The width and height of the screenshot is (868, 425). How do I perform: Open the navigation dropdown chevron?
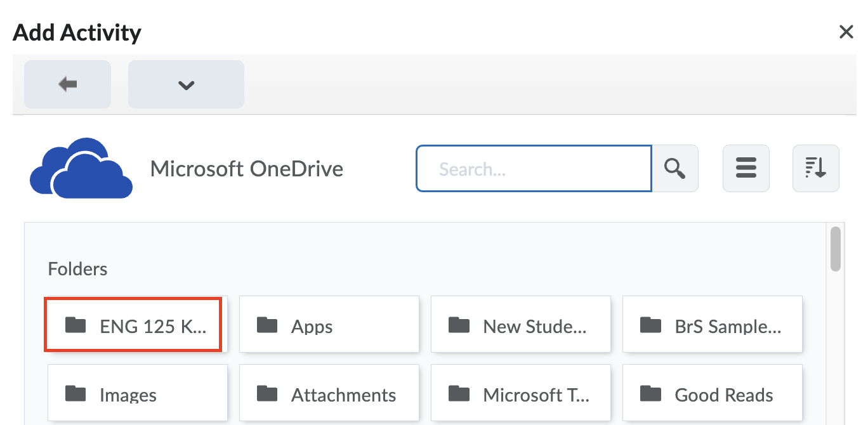pos(185,84)
